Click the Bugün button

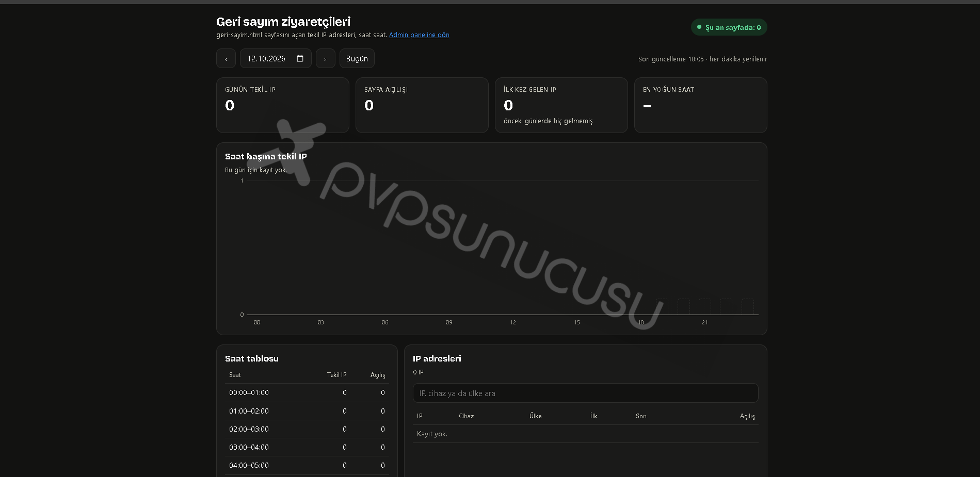click(x=357, y=58)
